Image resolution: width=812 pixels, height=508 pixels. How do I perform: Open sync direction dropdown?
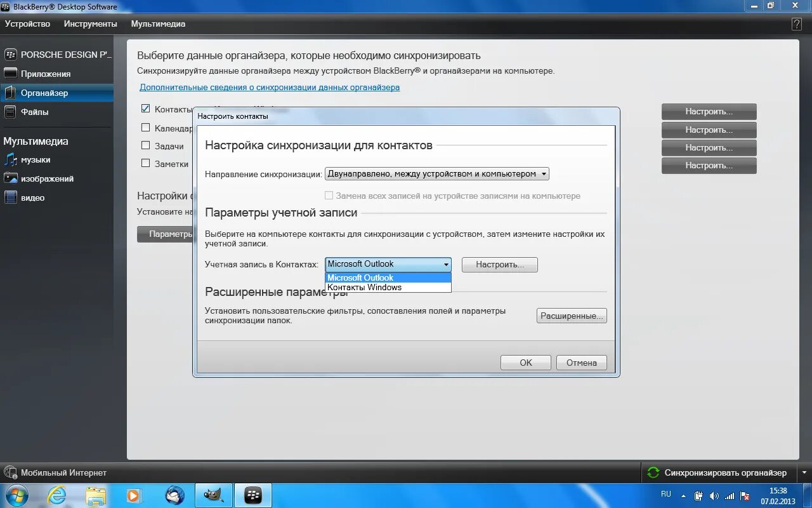(x=437, y=173)
